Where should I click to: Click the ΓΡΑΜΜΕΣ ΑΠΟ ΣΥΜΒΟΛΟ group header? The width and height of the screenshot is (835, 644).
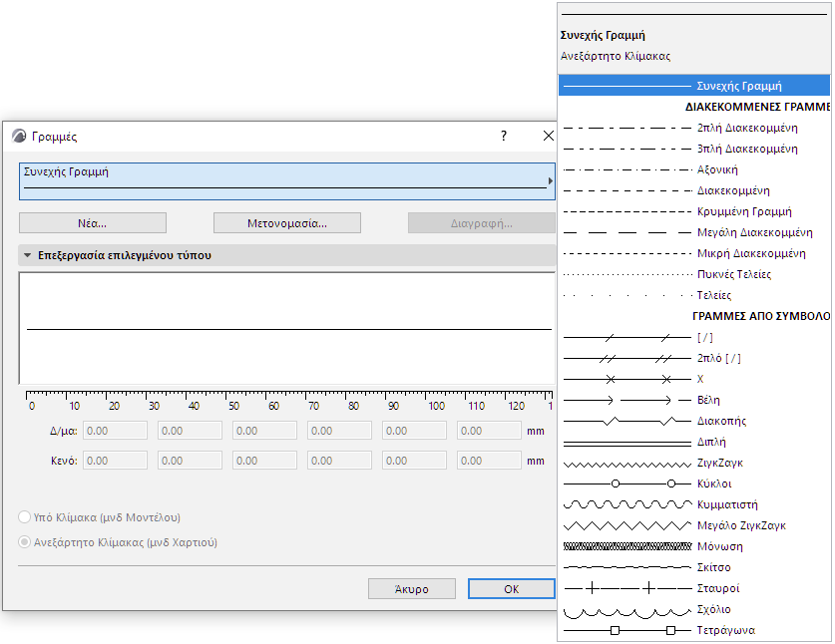tap(761, 316)
